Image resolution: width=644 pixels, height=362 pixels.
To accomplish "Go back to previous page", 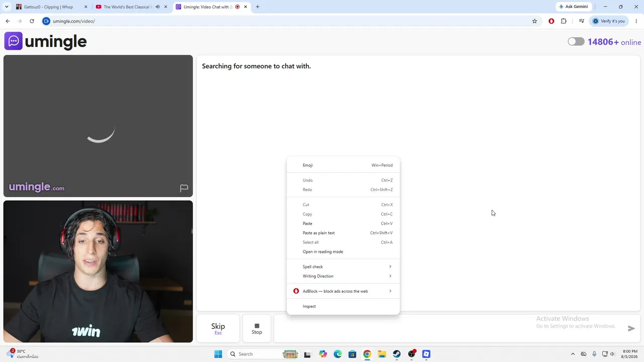I will (8, 21).
